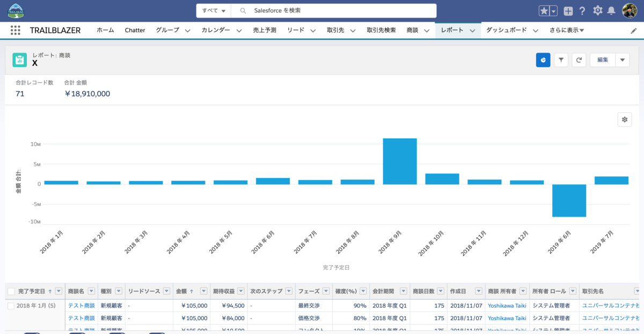Open the dropdown next to 編集
This screenshot has width=644, height=334.
click(x=622, y=60)
